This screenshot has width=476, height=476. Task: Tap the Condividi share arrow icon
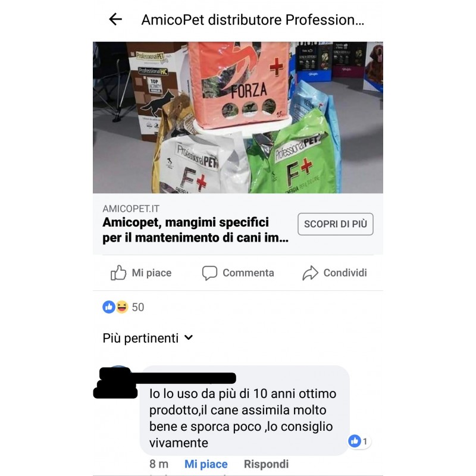tap(310, 273)
